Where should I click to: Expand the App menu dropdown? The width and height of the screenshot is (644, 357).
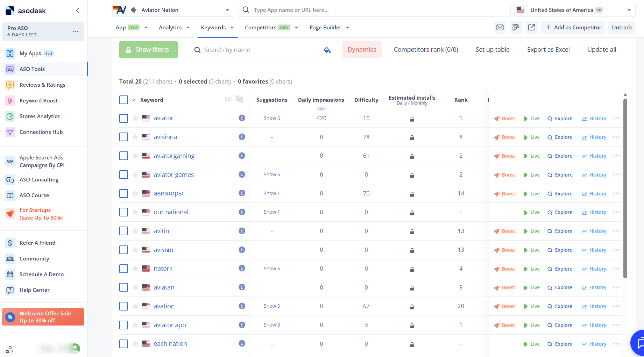[132, 28]
